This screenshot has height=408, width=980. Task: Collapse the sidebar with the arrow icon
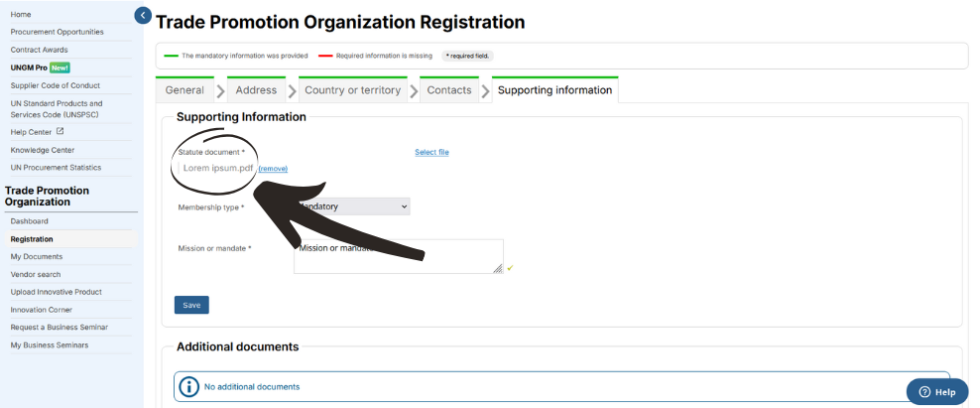143,15
